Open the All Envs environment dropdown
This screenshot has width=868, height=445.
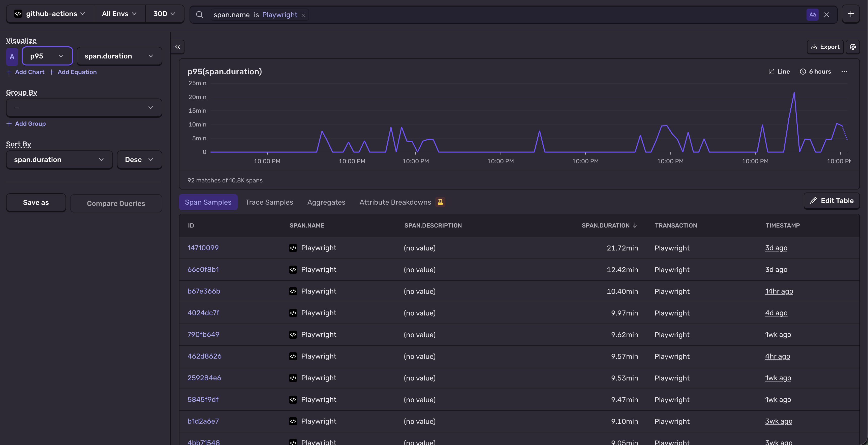[x=120, y=14]
